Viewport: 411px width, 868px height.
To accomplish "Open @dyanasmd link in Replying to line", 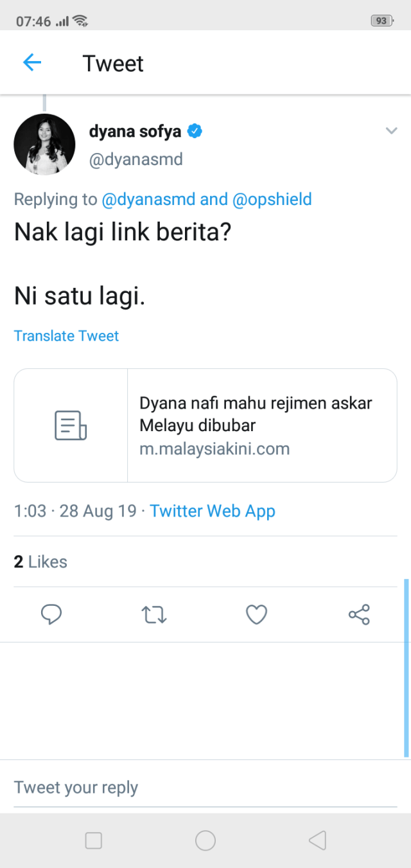I will coord(148,199).
